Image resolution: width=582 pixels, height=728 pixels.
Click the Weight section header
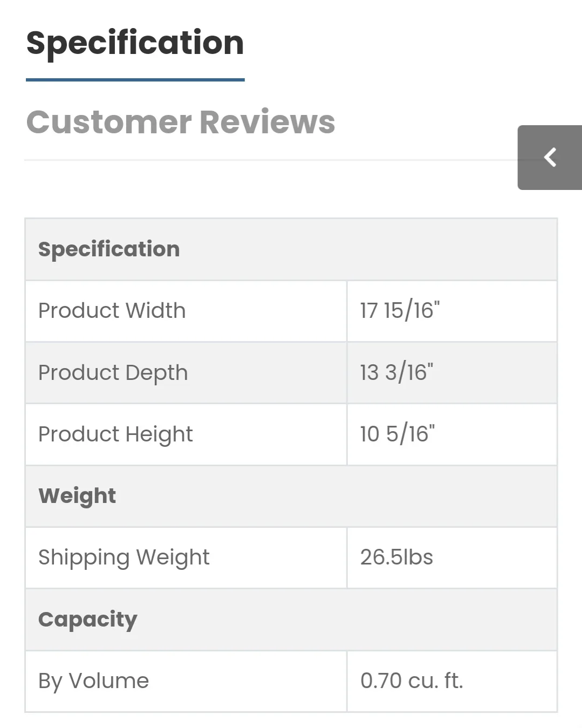(x=77, y=496)
